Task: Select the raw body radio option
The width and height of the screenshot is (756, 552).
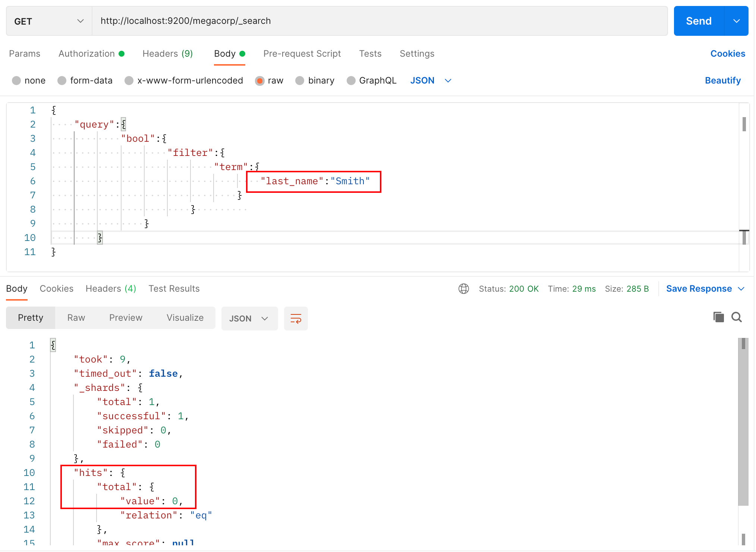Action: click(x=260, y=81)
